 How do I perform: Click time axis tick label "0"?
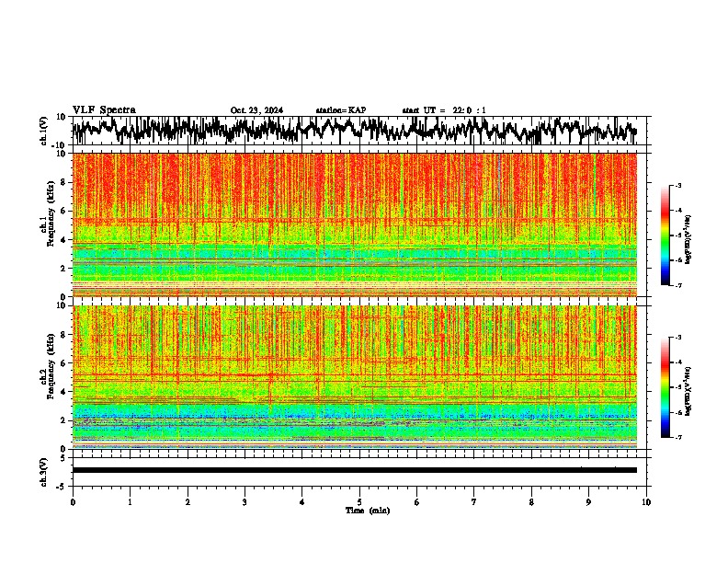click(73, 502)
